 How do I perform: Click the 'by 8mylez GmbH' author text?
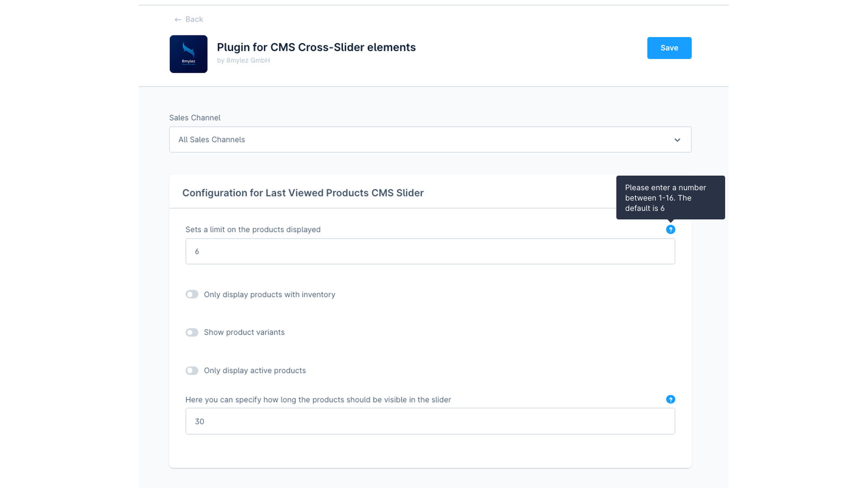pyautogui.click(x=243, y=60)
